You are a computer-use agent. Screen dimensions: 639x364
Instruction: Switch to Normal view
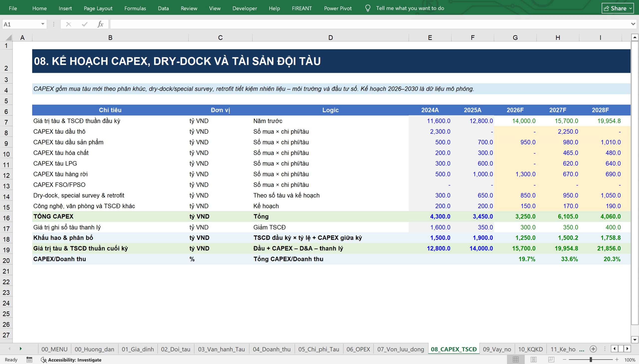(516, 360)
